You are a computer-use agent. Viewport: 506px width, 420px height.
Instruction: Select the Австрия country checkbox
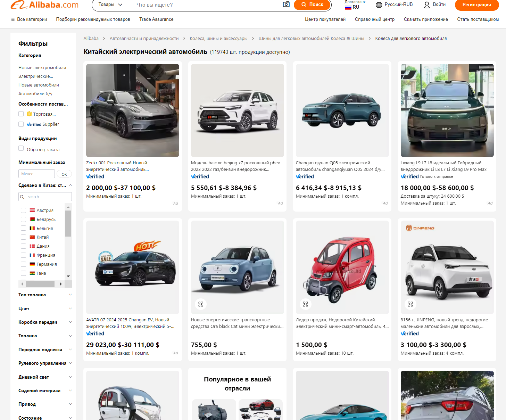click(x=23, y=210)
